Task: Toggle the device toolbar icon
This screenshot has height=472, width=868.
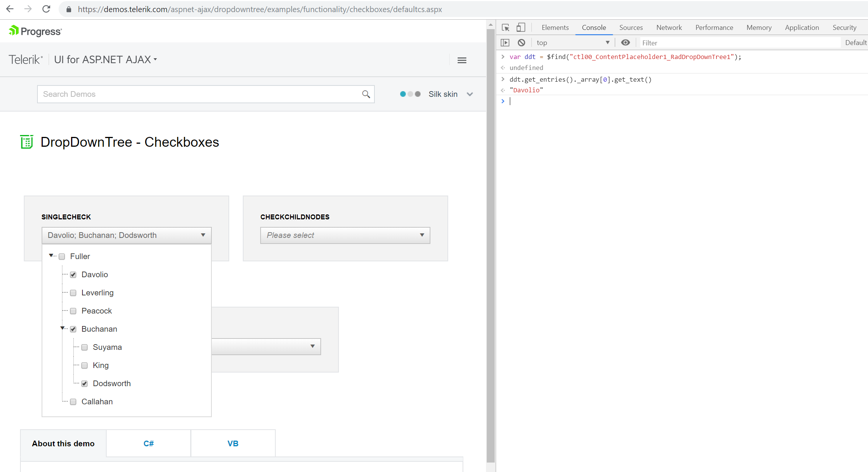Action: tap(521, 28)
